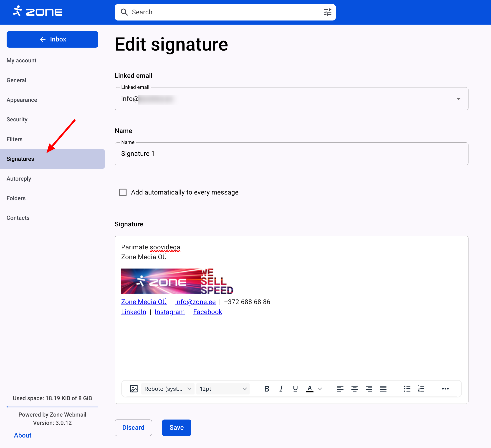Open the Autoreply settings section
The image size is (491, 448).
click(x=19, y=178)
